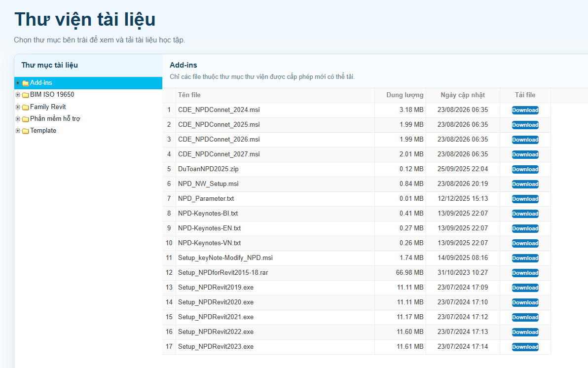Viewport: 588px width, 368px height.
Task: Download NPD-Keynotes-BI.txt
Action: (x=525, y=214)
